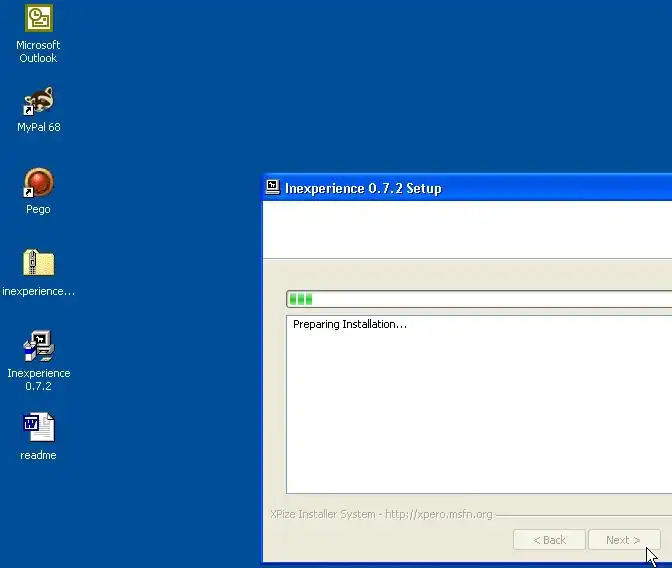This screenshot has width=672, height=568.
Task: Click the 'MyPal 68' icon label
Action: click(x=39, y=127)
